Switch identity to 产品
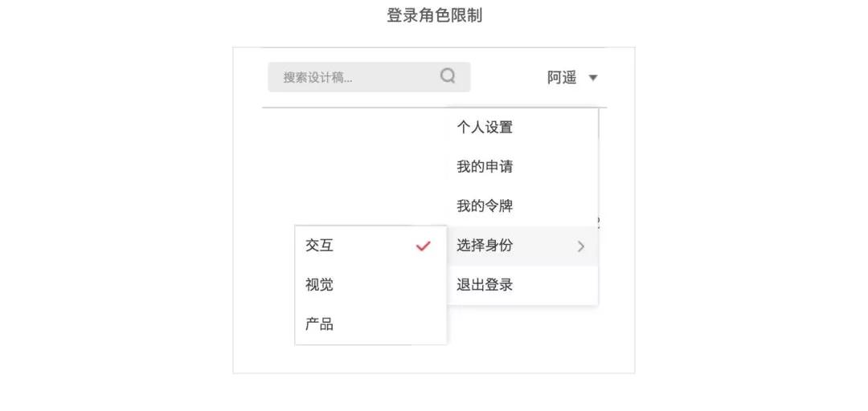 tap(371, 324)
